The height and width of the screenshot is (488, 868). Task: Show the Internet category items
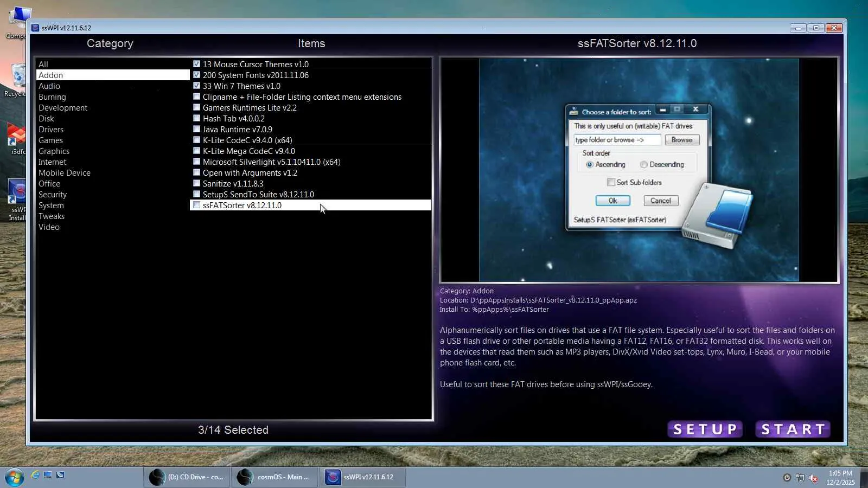[x=113, y=162]
